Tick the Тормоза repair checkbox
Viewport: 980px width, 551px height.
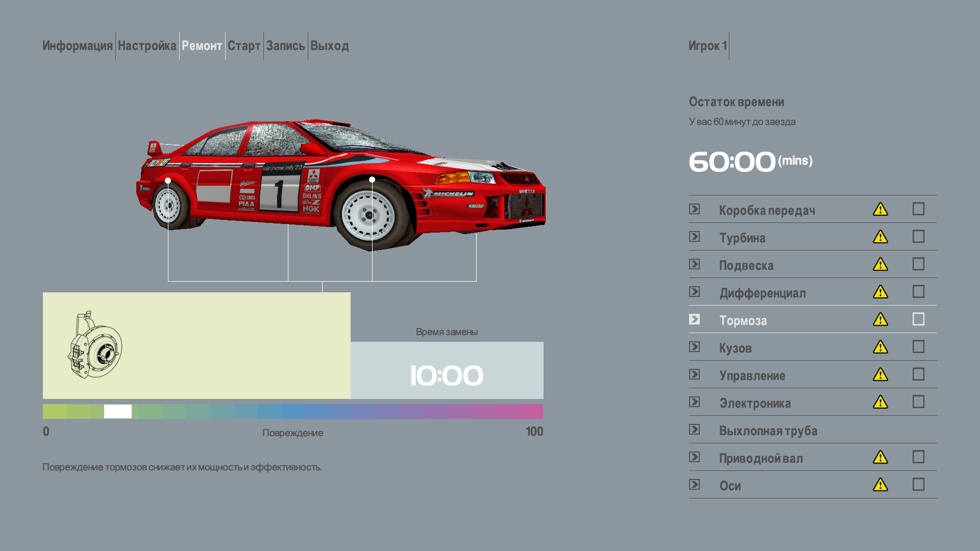[x=918, y=319]
